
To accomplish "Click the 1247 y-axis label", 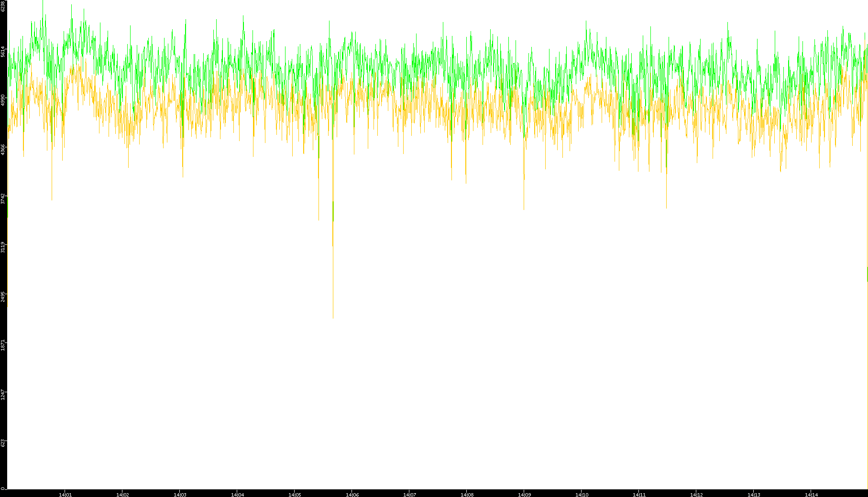I will click(3, 395).
